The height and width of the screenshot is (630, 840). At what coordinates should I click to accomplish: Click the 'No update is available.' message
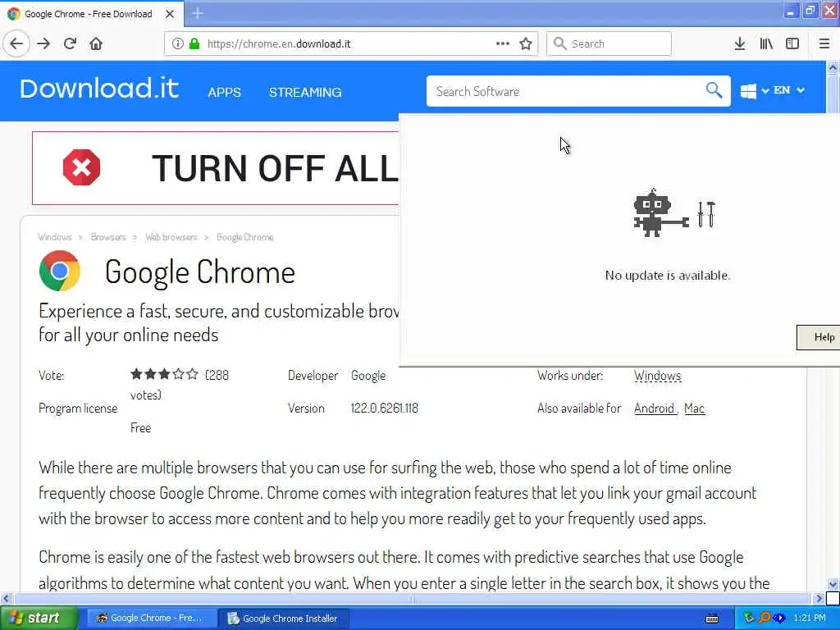click(x=668, y=276)
